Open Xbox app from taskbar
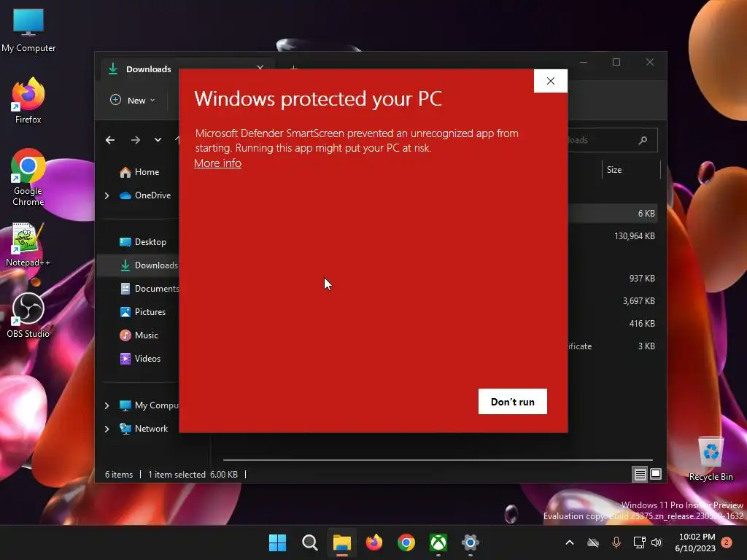 click(438, 542)
